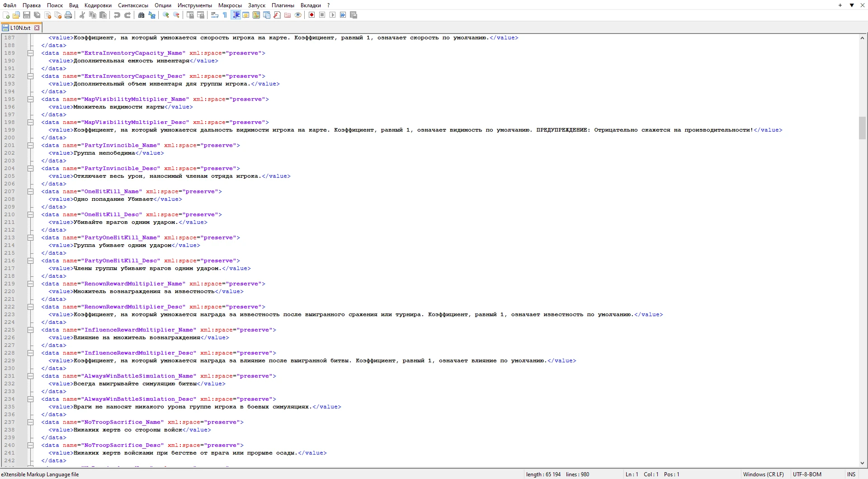
Task: Click the Cut scissors icon
Action: [82, 15]
